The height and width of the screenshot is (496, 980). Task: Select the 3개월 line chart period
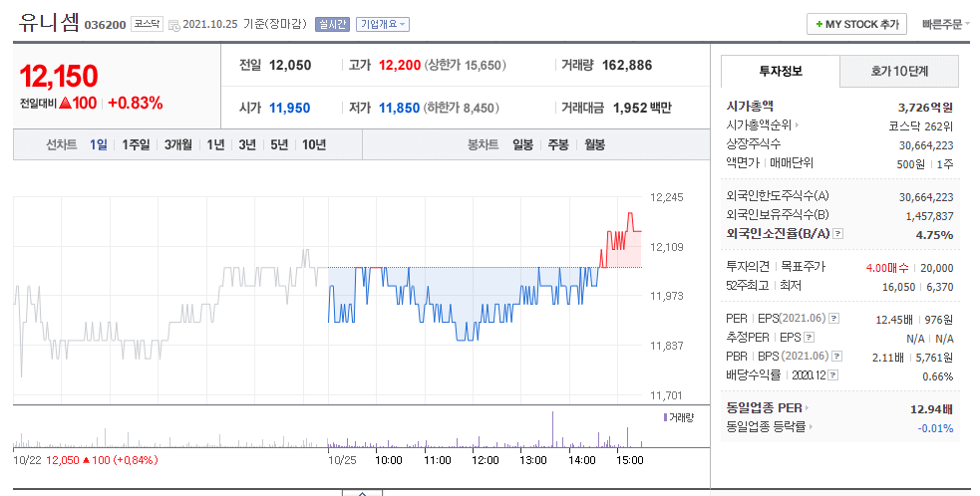pos(178,145)
